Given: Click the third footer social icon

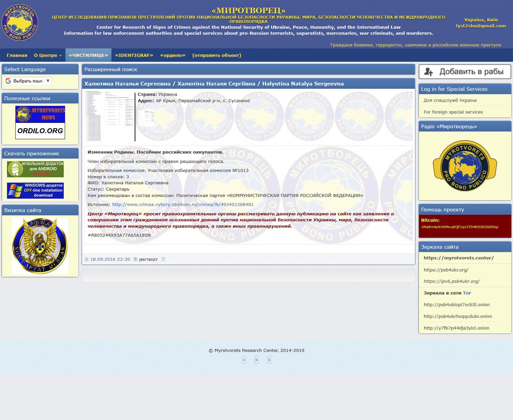Looking at the screenshot, I should click(x=269, y=360).
